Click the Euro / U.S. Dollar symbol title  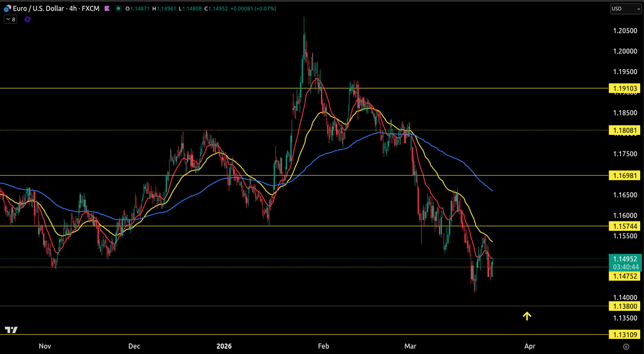[39, 9]
